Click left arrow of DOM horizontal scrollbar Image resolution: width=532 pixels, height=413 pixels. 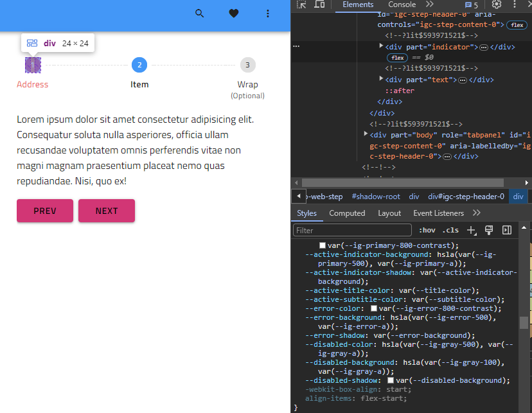point(296,183)
